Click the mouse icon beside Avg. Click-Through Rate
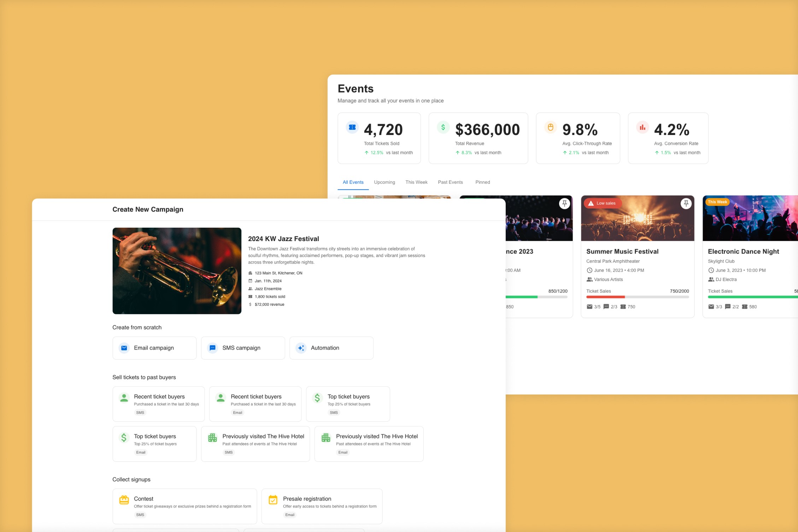Viewport: 798px width, 532px height. coord(550,127)
